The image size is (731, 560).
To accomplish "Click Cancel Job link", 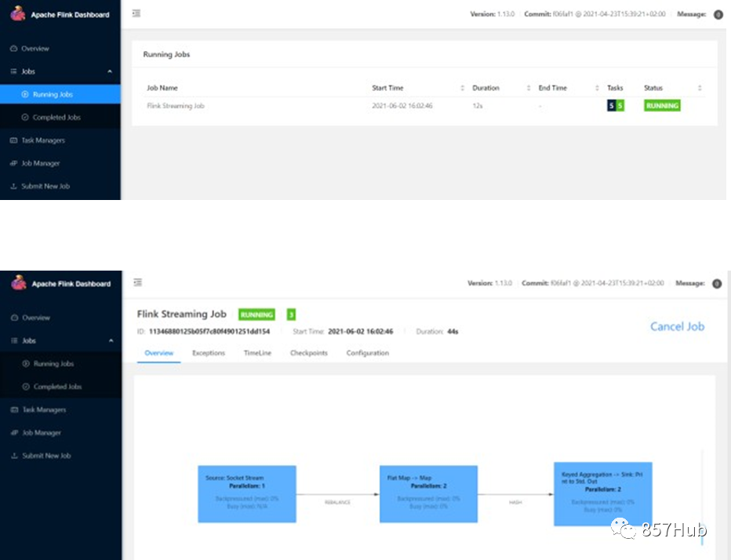I will point(677,326).
